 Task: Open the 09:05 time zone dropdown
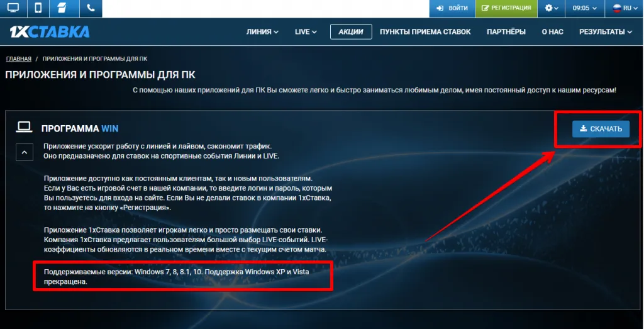coord(585,8)
